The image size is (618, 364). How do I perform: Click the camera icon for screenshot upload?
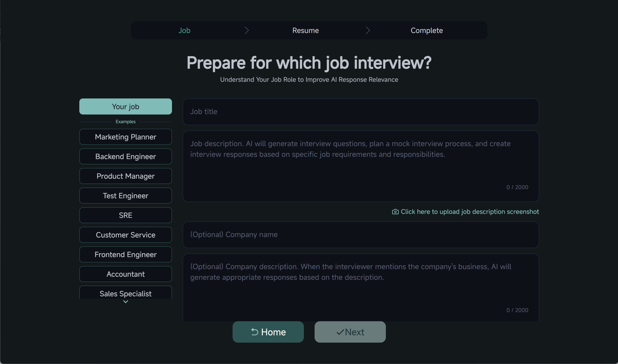395,212
